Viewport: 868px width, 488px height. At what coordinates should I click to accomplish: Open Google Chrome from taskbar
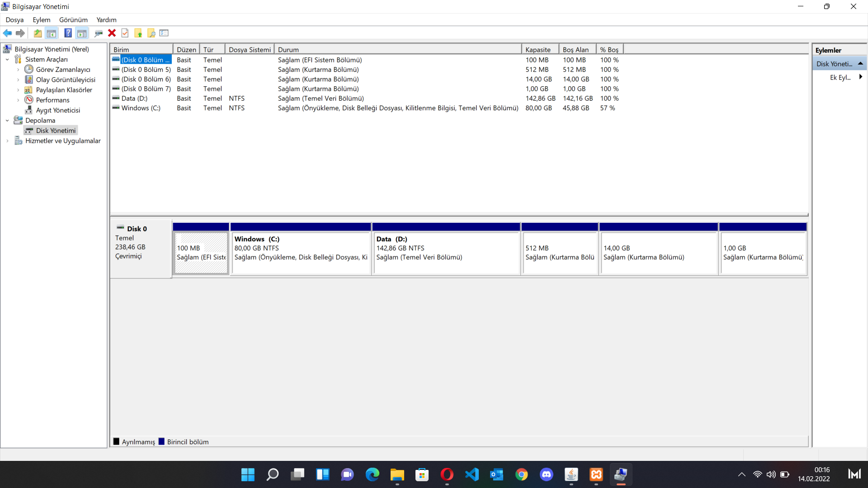pyautogui.click(x=521, y=474)
